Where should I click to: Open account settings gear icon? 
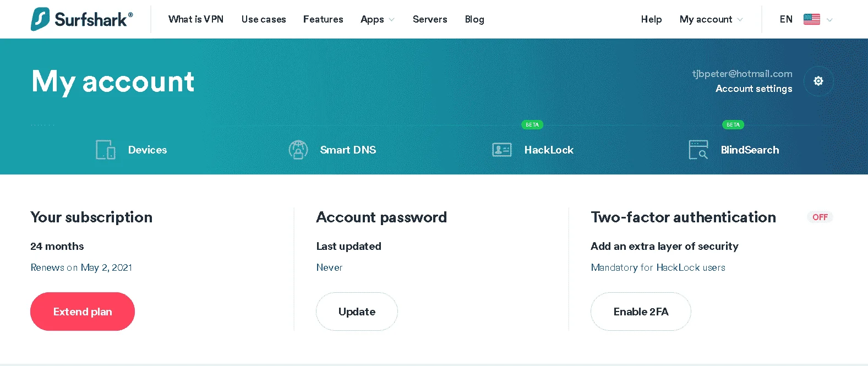[818, 81]
